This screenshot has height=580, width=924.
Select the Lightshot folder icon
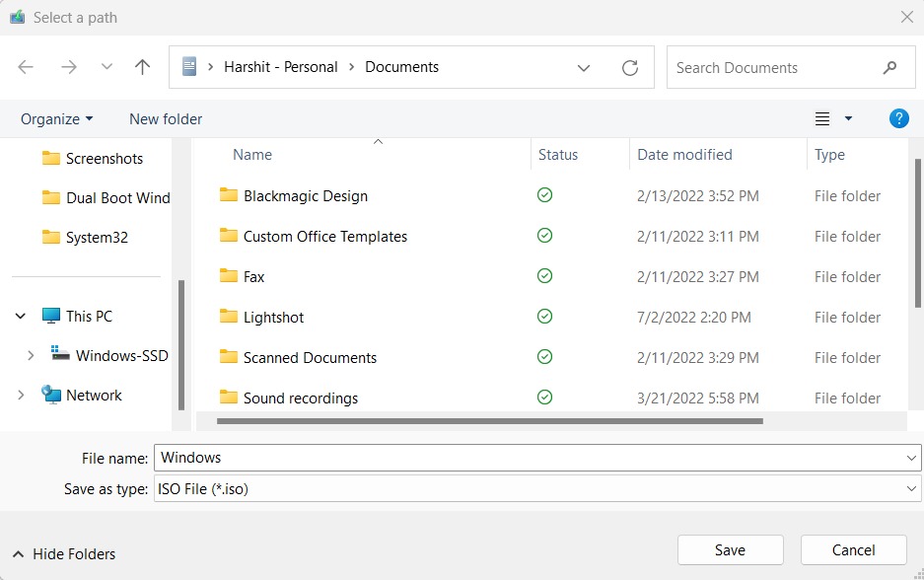[229, 317]
